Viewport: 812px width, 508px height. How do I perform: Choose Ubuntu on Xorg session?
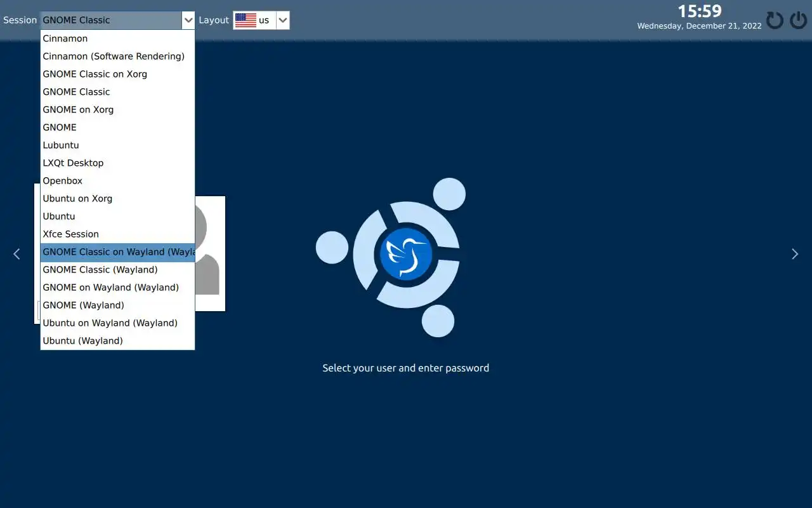pyautogui.click(x=117, y=199)
